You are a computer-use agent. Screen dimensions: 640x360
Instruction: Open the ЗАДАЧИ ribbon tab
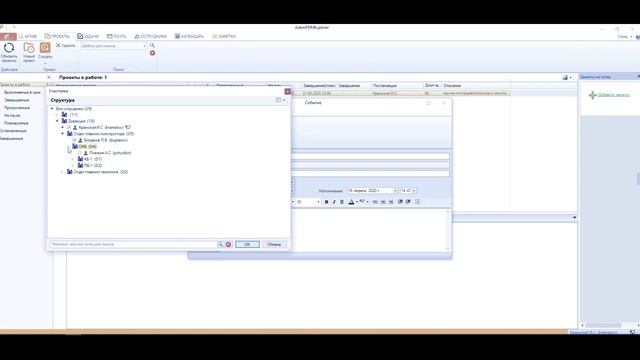pos(88,36)
